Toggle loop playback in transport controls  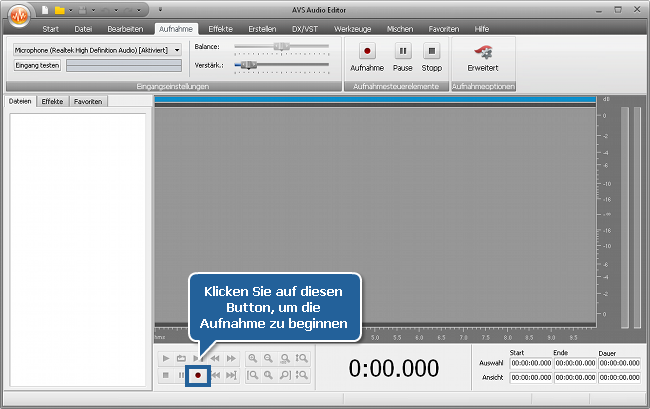(x=182, y=358)
